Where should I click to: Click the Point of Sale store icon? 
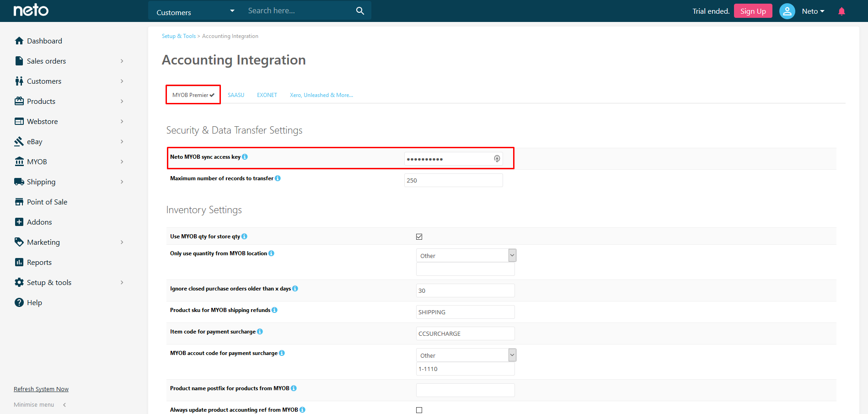pyautogui.click(x=19, y=202)
